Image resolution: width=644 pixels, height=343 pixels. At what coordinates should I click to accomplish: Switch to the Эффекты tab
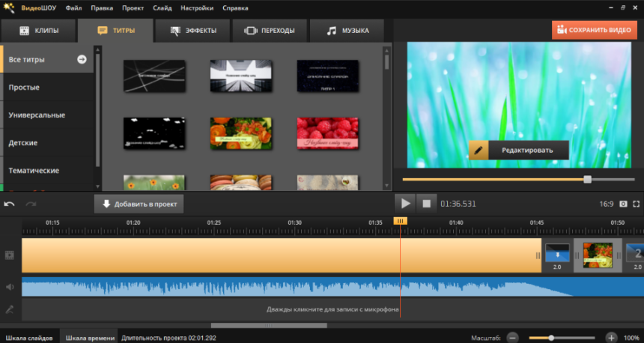192,31
